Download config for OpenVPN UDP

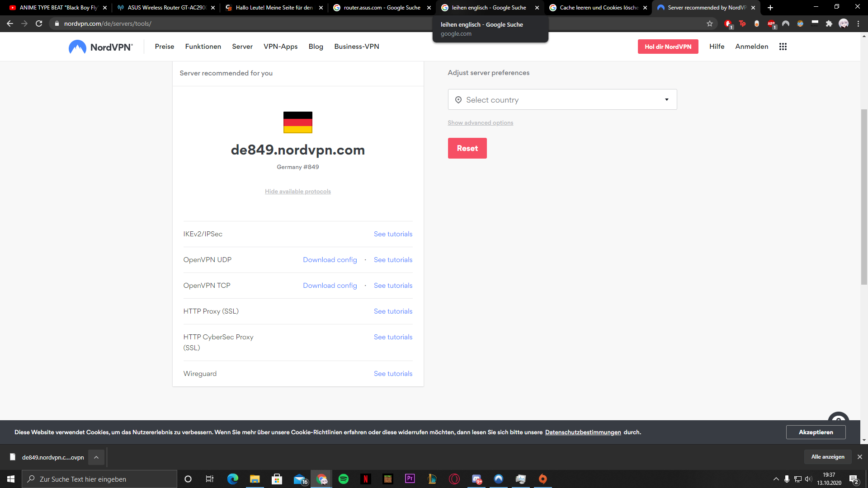click(x=330, y=260)
